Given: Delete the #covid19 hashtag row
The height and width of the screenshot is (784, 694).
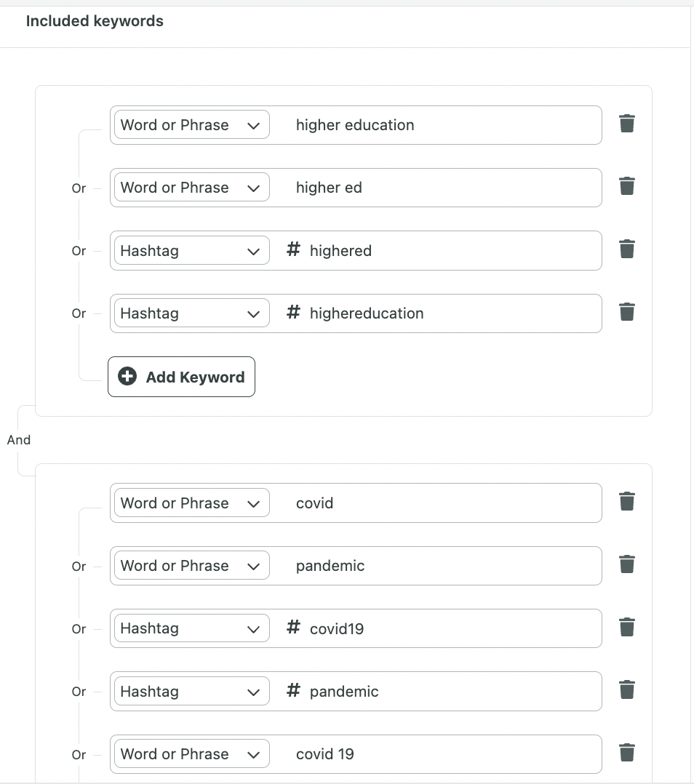Looking at the screenshot, I should point(626,628).
